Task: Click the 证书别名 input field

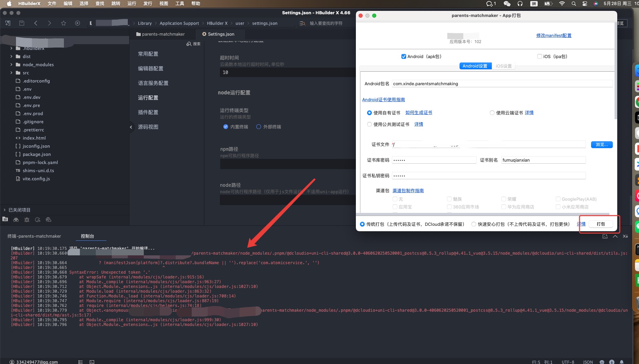Action: point(543,160)
